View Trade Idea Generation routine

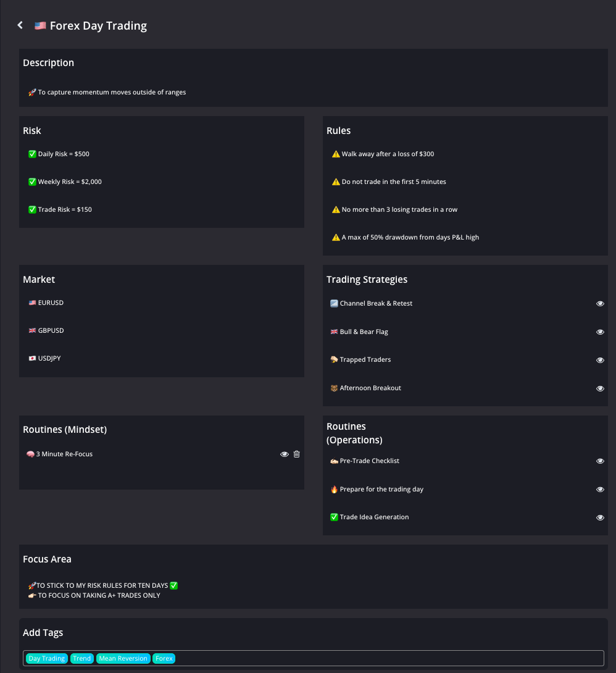(x=600, y=517)
